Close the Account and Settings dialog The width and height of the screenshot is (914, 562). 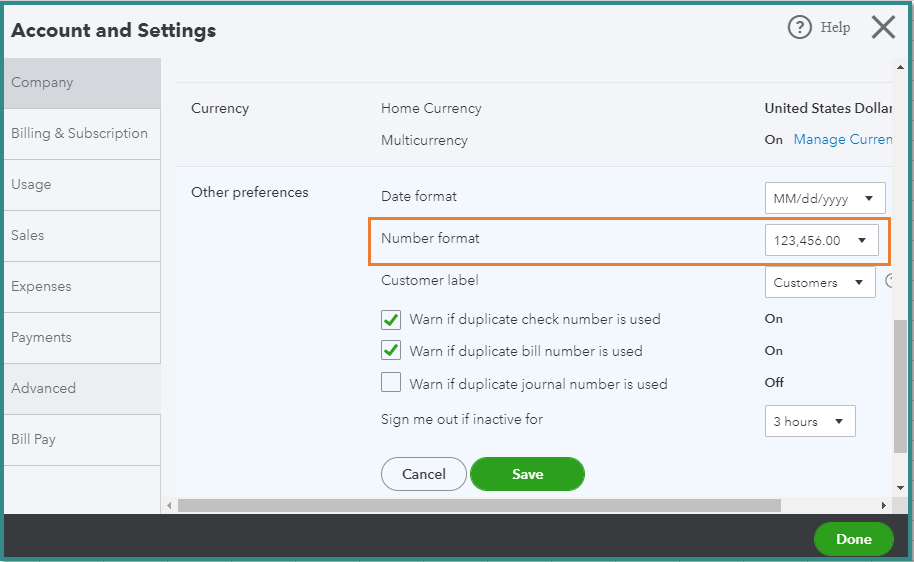pos(883,28)
